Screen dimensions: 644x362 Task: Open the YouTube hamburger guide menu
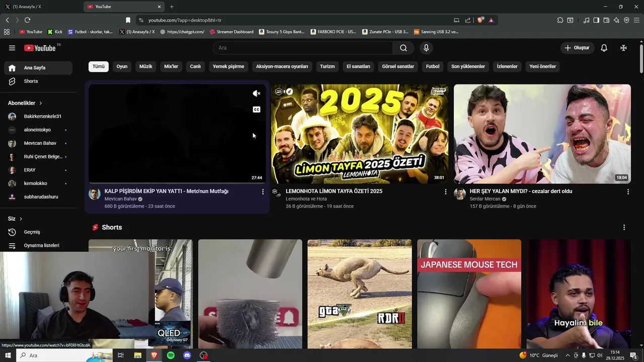(x=12, y=48)
